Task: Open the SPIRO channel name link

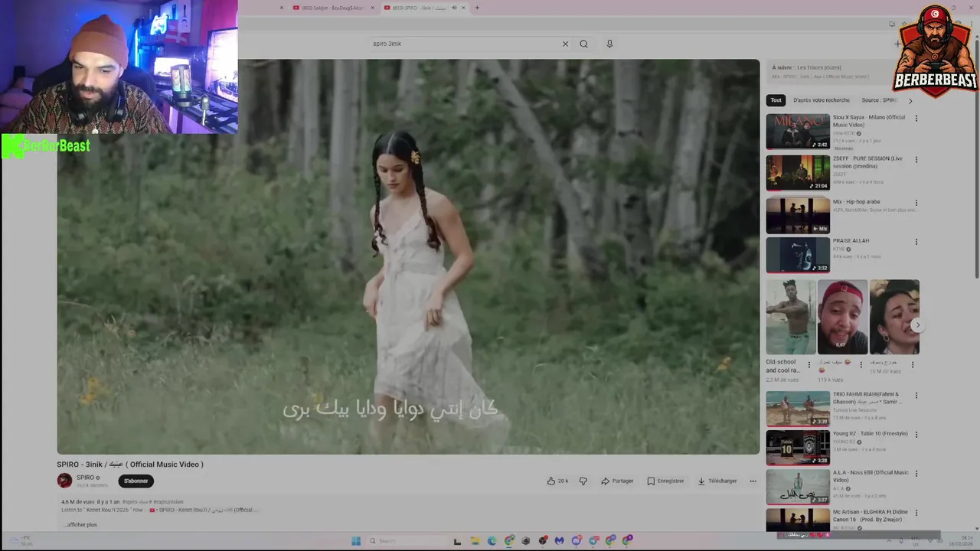Action: [x=85, y=478]
